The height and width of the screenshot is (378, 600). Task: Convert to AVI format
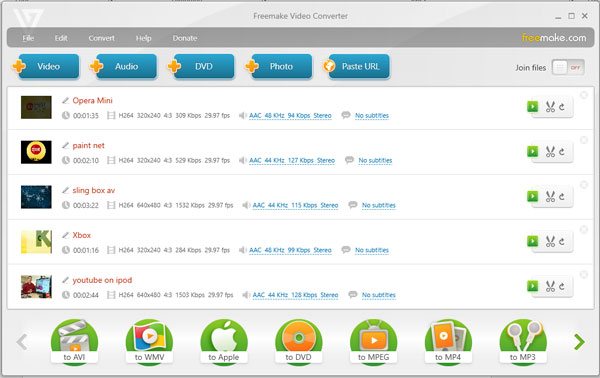74,341
